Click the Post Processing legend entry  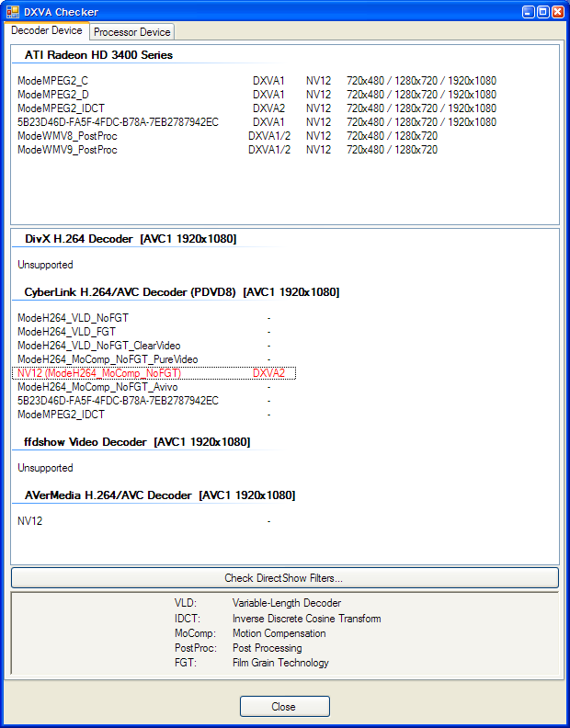coord(268,648)
